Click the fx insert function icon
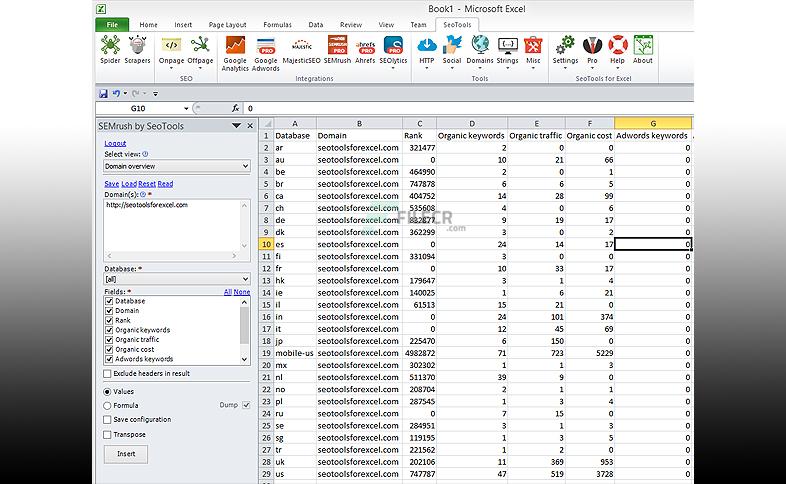The height and width of the screenshot is (484, 786). (x=235, y=108)
